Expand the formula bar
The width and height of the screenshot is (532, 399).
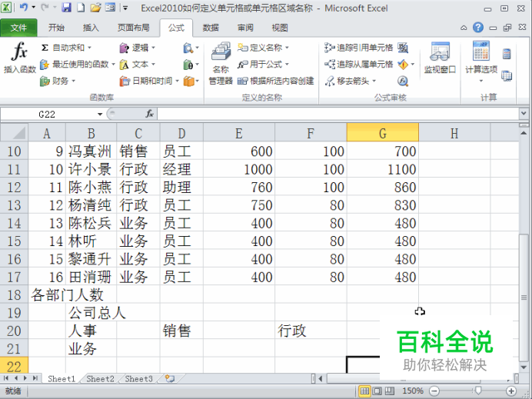[x=524, y=114]
